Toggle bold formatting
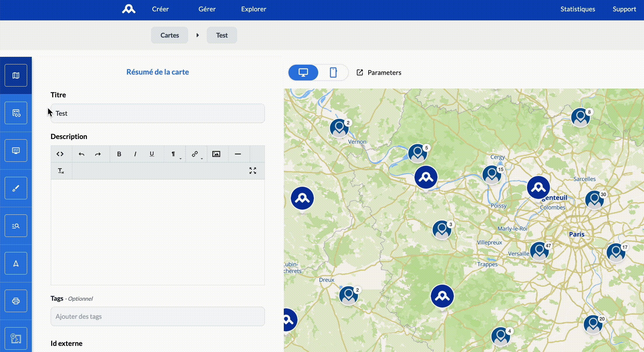The image size is (644, 352). pos(119,154)
